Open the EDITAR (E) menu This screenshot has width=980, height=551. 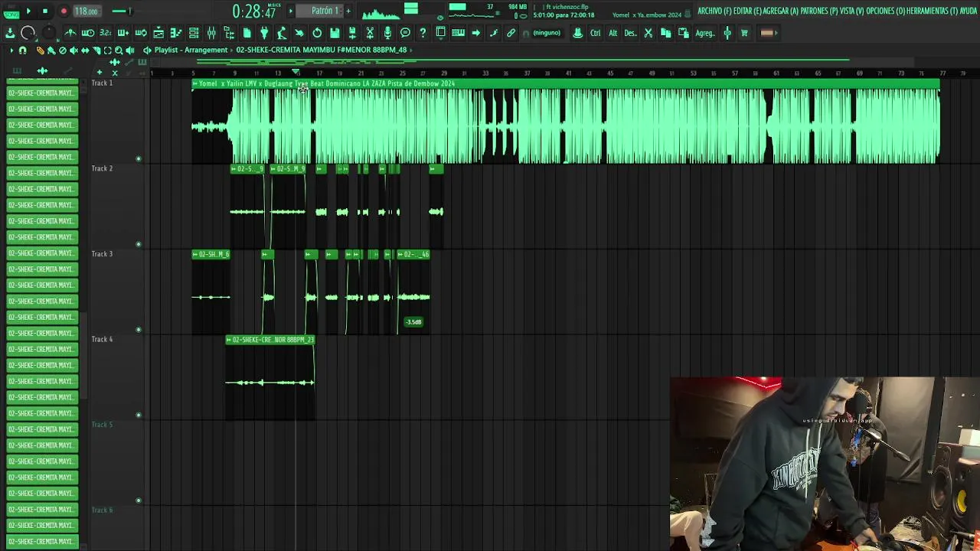[747, 11]
